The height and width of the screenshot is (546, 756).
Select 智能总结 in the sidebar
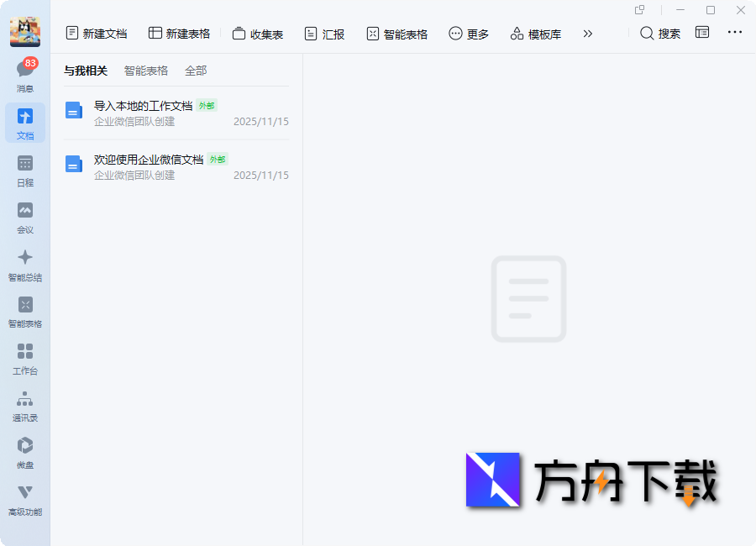tap(25, 264)
